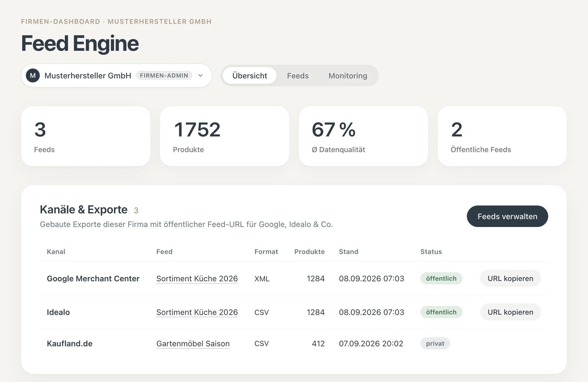This screenshot has height=382, width=588.
Task: Click the Kanäle & Exporte heading
Action: point(83,210)
